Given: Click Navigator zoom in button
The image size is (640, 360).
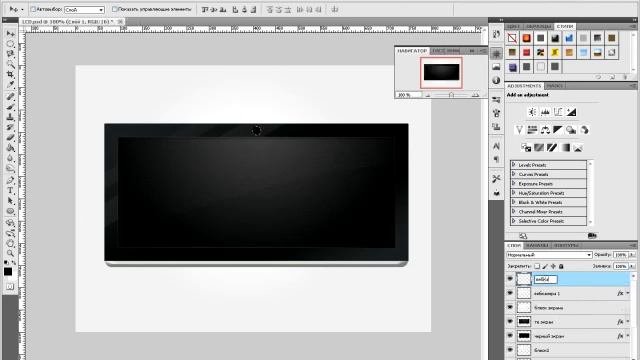Looking at the screenshot, I should pyautogui.click(x=475, y=95).
